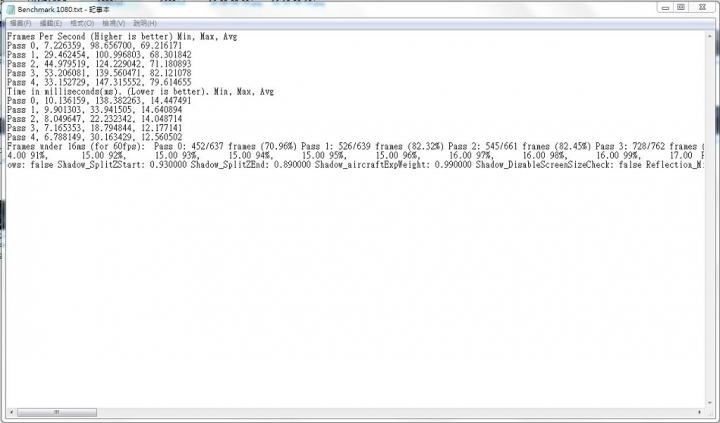Click 'Frames under 16ms (for 60fps):' text
Viewport: 720px width, 423px height.
click(76, 147)
